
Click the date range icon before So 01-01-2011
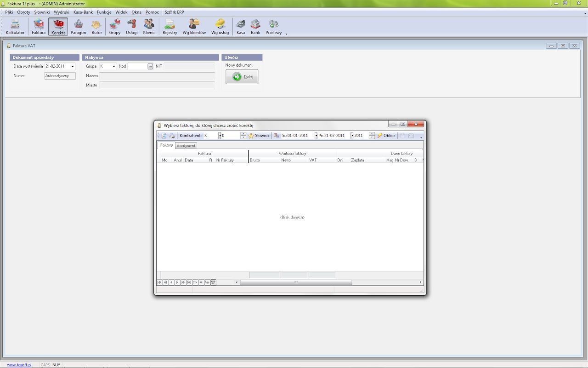[x=277, y=136]
